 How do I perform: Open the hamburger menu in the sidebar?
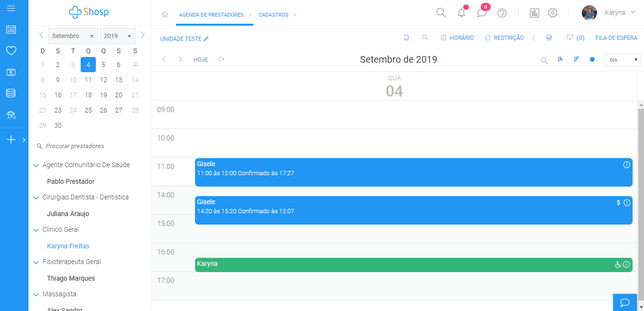point(11,9)
